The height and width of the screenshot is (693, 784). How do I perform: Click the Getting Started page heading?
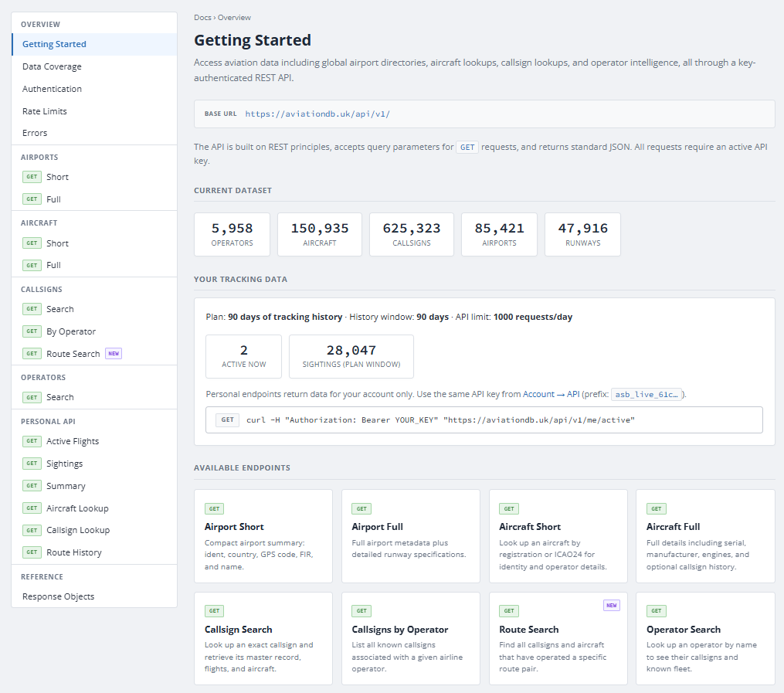253,40
